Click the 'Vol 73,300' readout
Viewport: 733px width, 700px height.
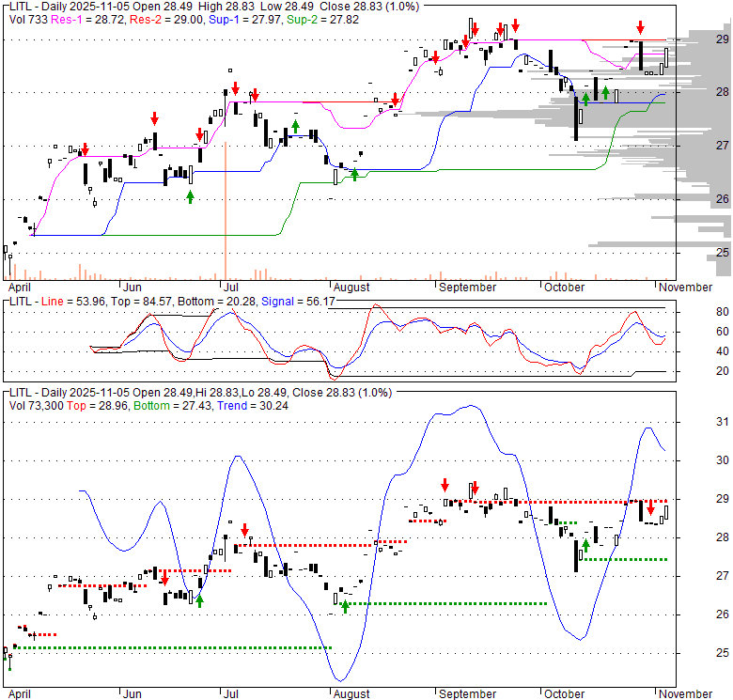[x=36, y=406]
